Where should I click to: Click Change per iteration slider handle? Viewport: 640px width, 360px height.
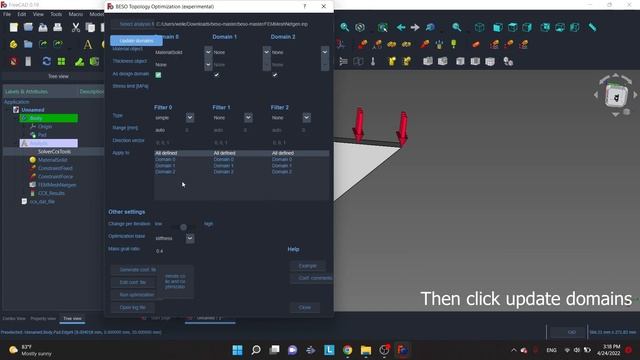pyautogui.click(x=183, y=227)
